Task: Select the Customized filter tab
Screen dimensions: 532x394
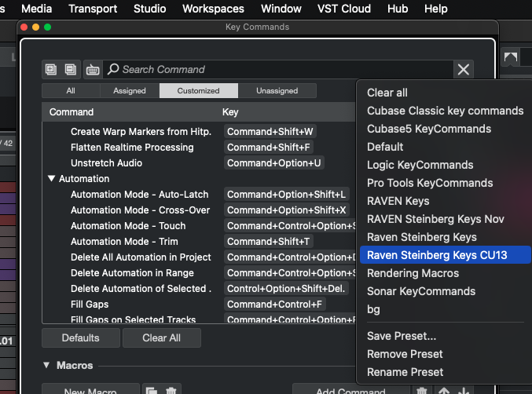Action: coord(199,91)
